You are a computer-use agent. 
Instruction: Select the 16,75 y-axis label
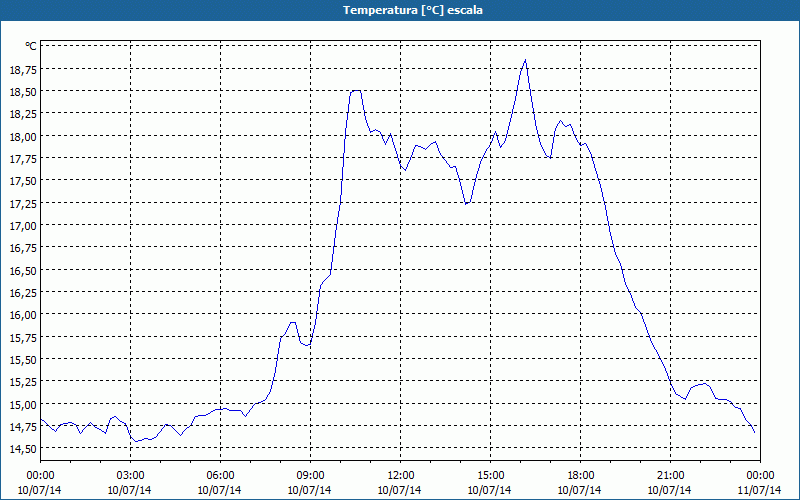point(23,247)
